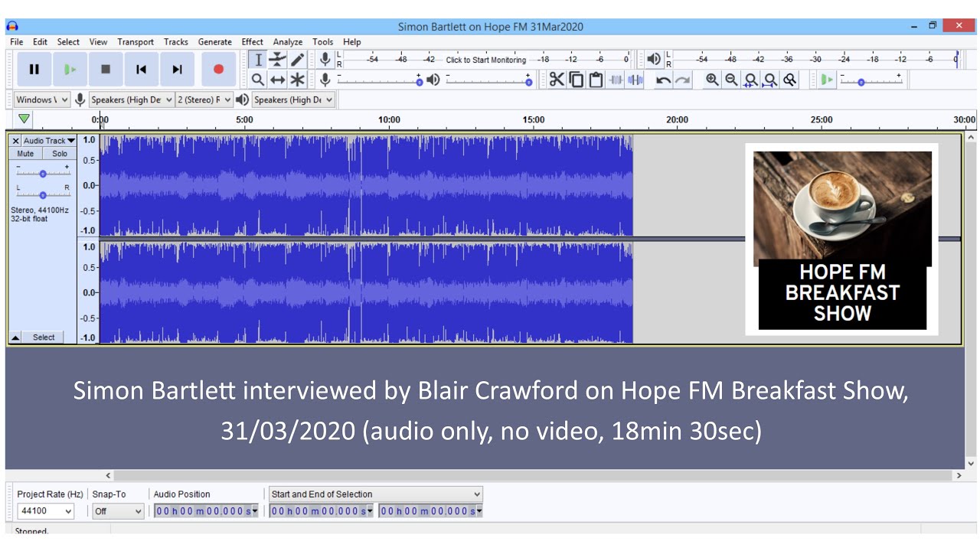Click the Copy icon
Image resolution: width=980 pixels, height=551 pixels.
click(x=577, y=80)
